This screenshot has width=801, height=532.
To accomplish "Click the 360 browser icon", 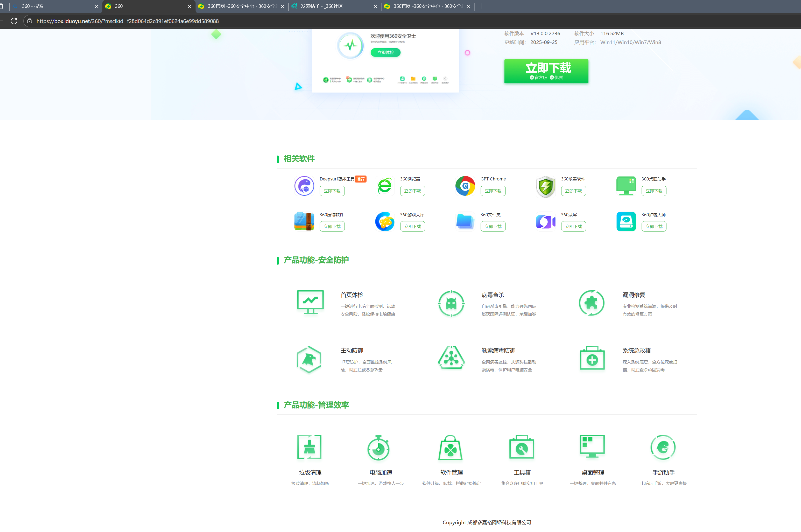I will 384,186.
